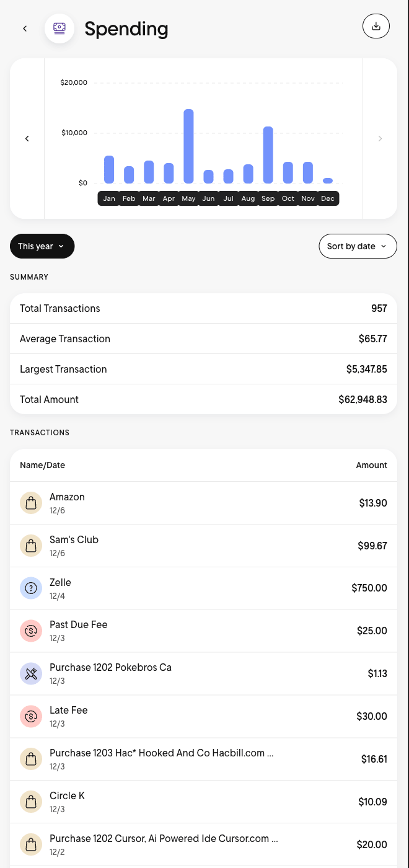Go to previous chart period arrow

pyautogui.click(x=27, y=138)
